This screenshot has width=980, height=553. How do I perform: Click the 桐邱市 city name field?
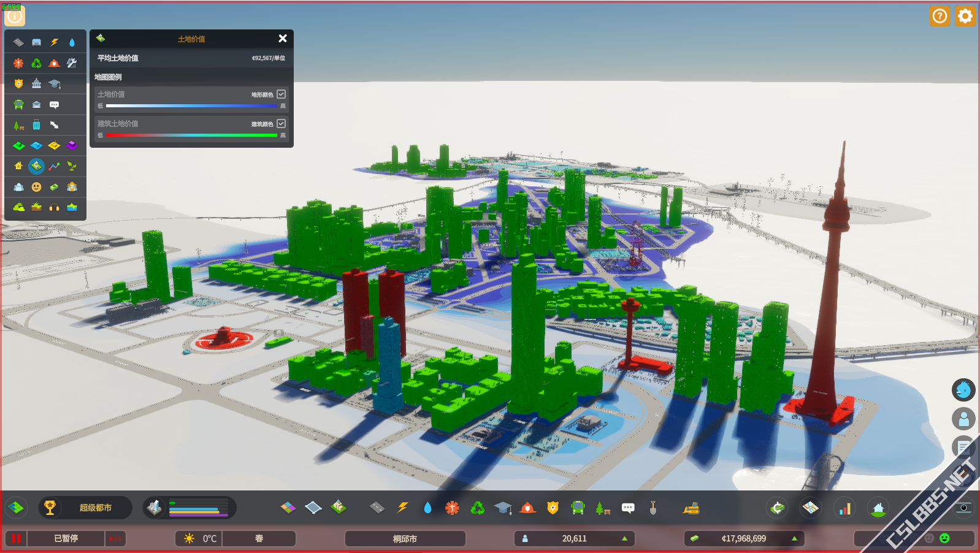coord(405,538)
